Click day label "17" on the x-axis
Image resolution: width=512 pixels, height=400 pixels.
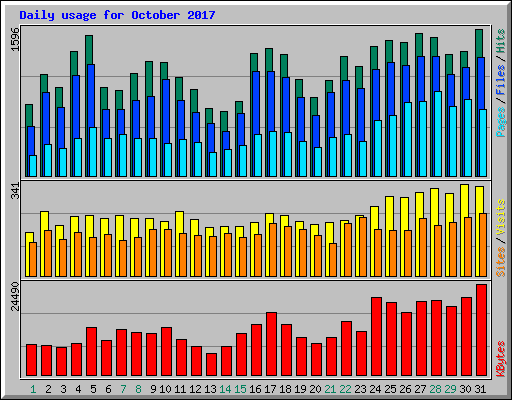coord(270,389)
